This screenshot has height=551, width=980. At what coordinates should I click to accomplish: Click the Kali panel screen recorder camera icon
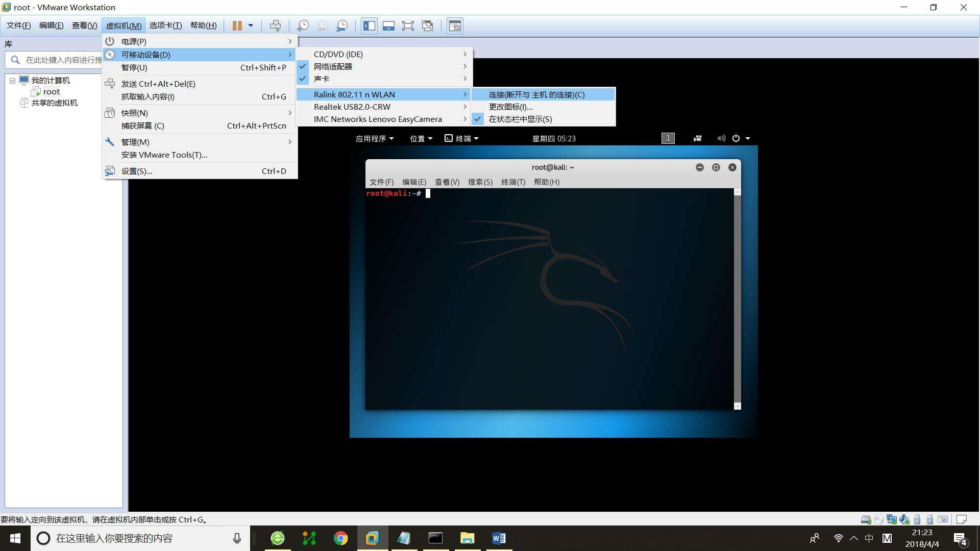(698, 138)
